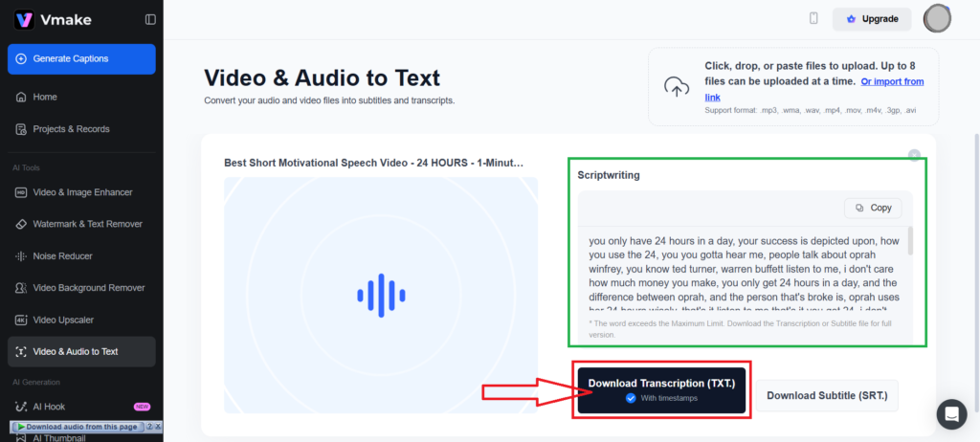980x442 pixels.
Task: Open the AI Hook generator
Action: 49,407
